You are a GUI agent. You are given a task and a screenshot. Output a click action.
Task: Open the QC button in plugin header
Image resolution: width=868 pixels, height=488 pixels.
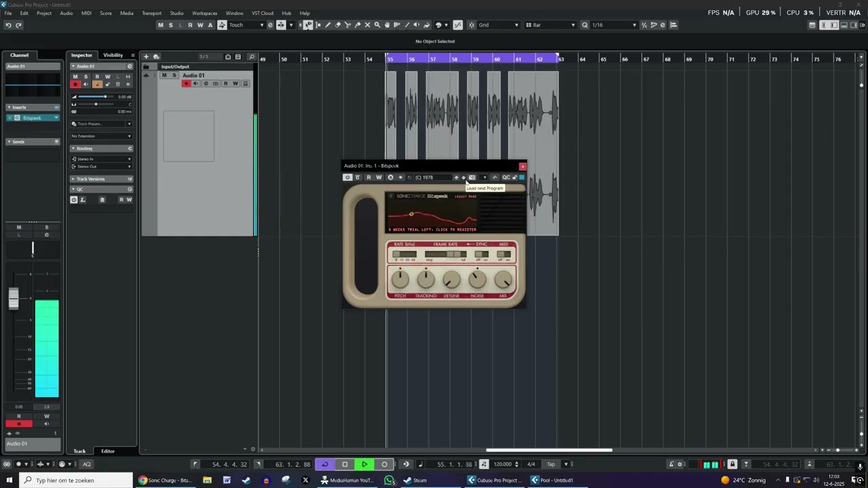[x=506, y=178]
